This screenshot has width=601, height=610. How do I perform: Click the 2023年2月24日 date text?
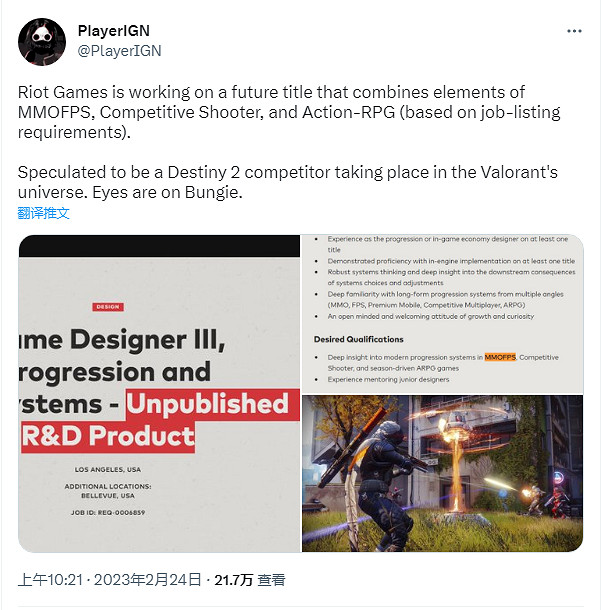pos(147,580)
